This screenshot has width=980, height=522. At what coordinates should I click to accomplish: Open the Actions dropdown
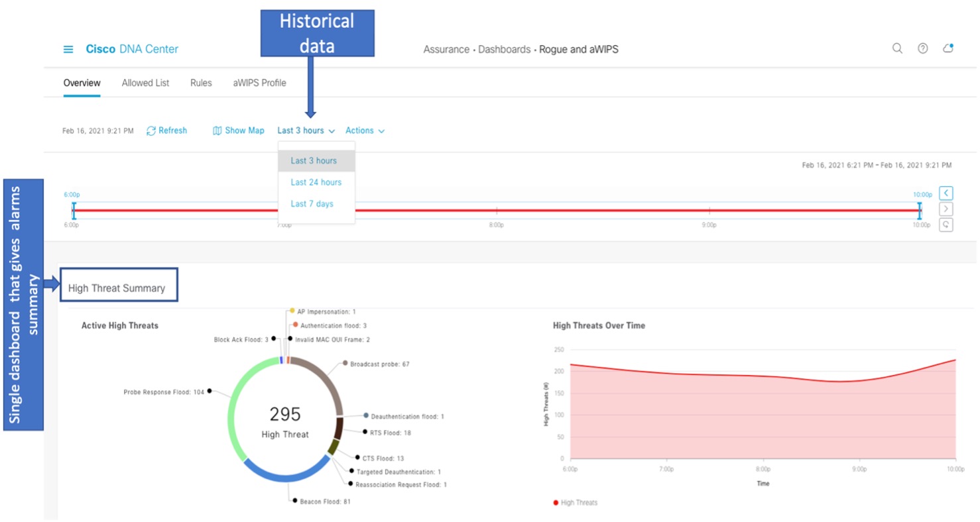pos(365,131)
